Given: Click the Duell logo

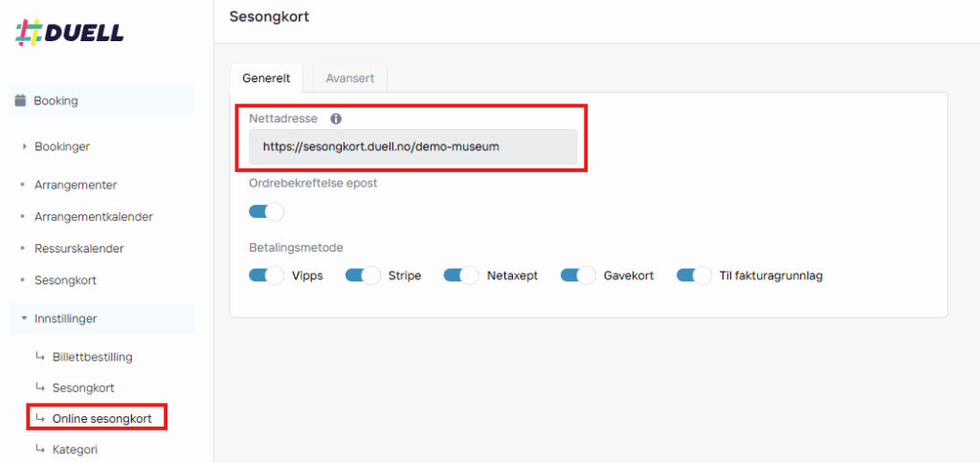Looking at the screenshot, I should 69,33.
